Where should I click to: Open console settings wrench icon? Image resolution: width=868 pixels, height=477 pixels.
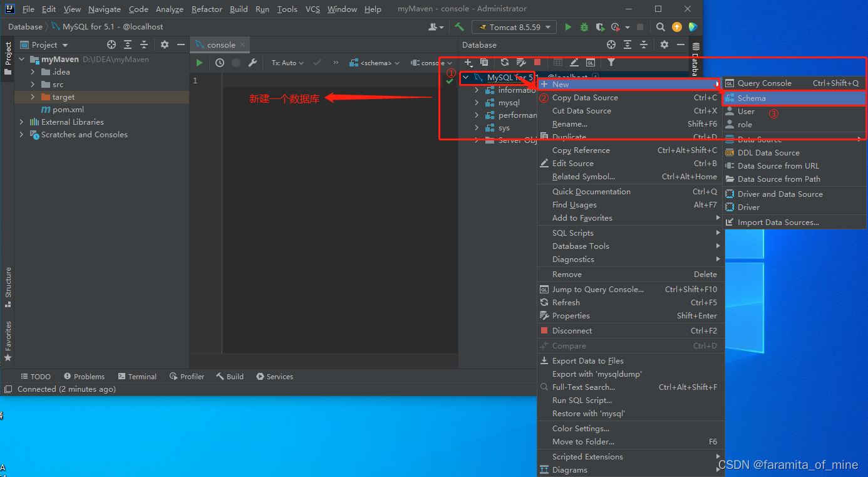(252, 63)
